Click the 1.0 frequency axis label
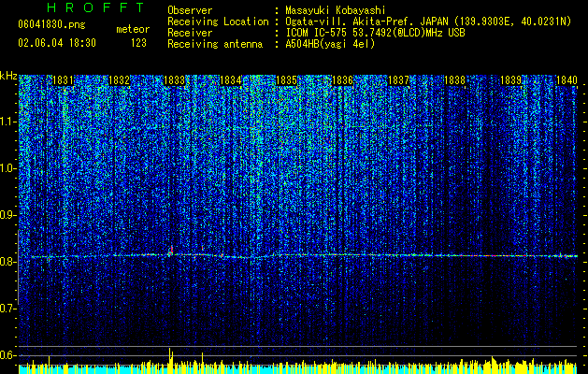The image size is (588, 374). pyautogui.click(x=8, y=168)
